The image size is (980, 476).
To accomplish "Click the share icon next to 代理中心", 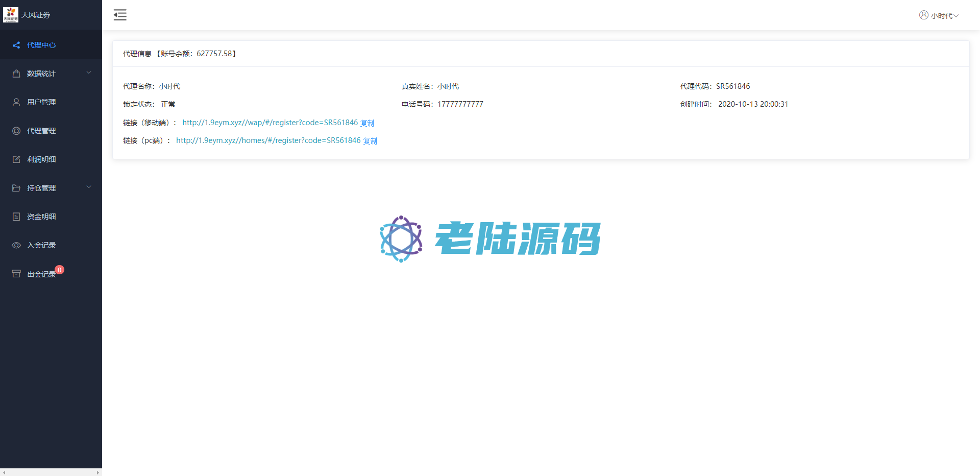I will point(16,45).
